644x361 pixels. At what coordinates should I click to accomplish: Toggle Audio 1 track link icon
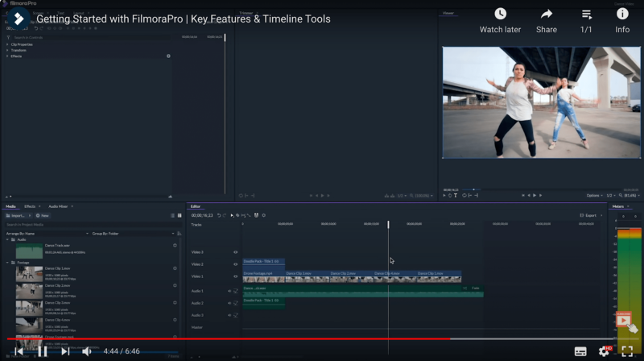tap(236, 291)
